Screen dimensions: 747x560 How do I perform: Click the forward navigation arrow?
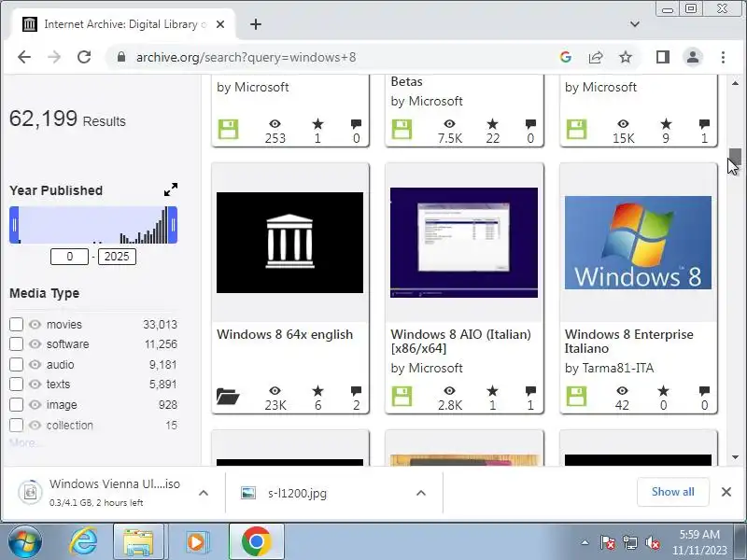click(x=54, y=57)
